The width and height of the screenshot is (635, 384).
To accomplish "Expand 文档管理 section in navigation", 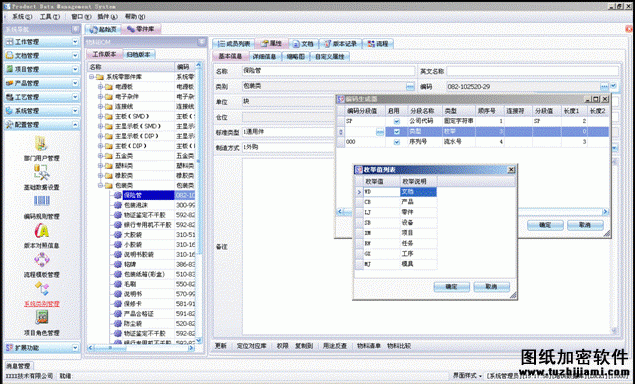I will point(75,55).
